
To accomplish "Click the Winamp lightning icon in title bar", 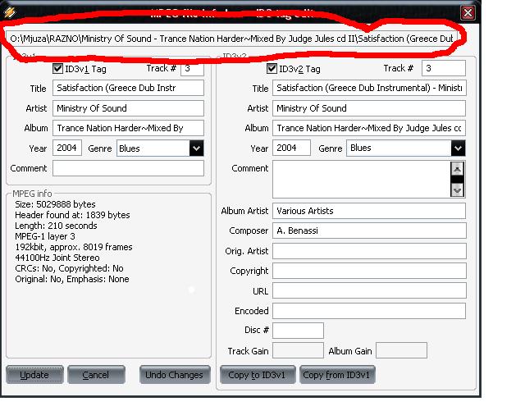I will [9, 12].
